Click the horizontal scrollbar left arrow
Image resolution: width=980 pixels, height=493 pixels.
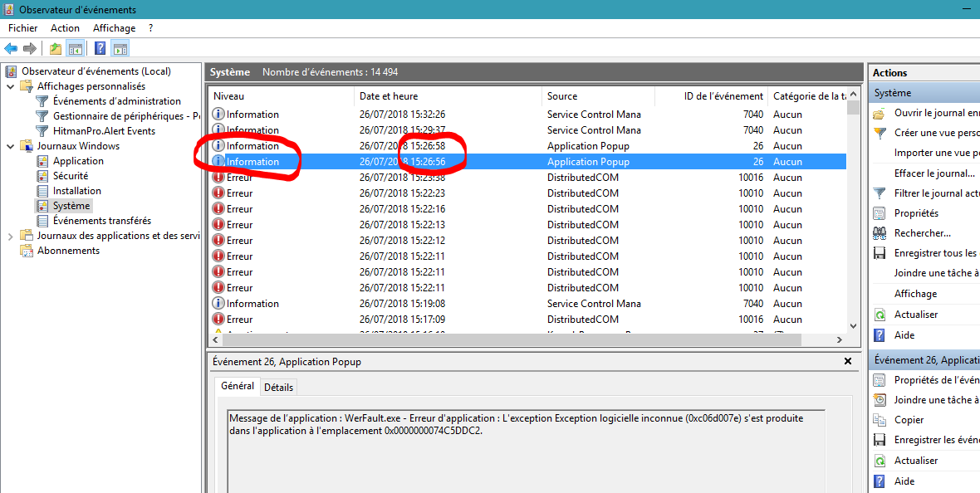click(x=216, y=339)
